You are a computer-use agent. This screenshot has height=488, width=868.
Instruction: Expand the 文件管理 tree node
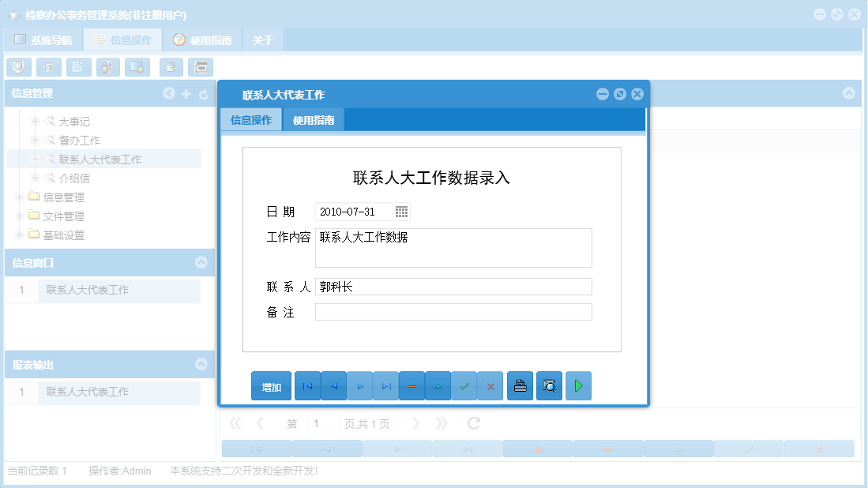pyautogui.click(x=18, y=215)
